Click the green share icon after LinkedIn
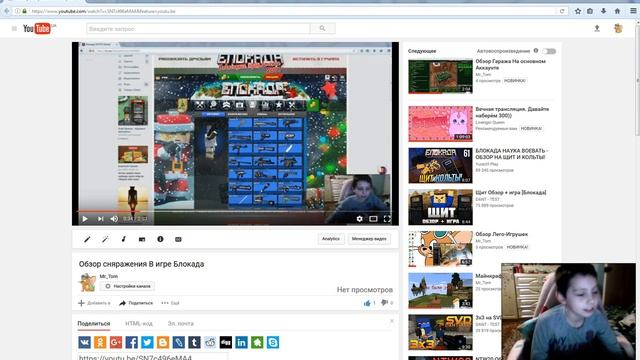Image resolution: width=640 pixels, height=360 pixels. 257,342
